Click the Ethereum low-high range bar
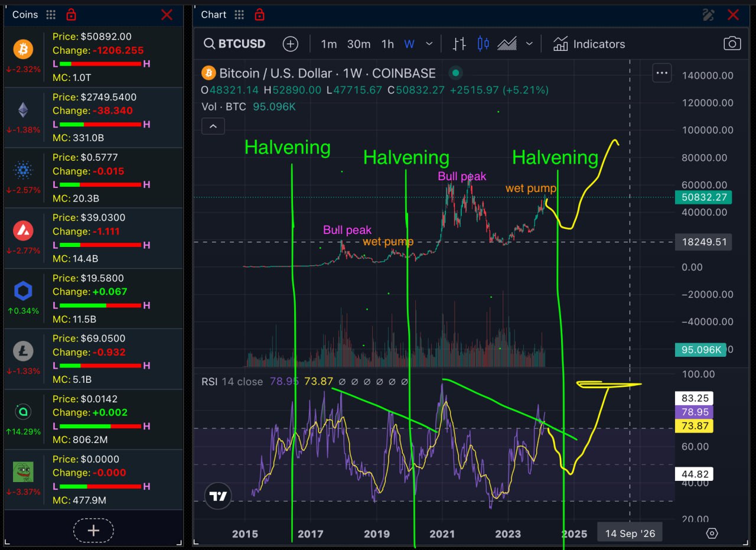The height and width of the screenshot is (550, 756). (100, 124)
